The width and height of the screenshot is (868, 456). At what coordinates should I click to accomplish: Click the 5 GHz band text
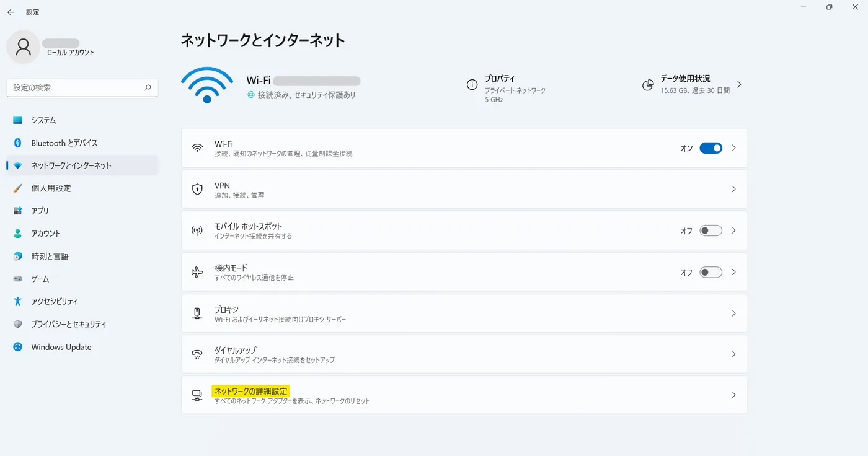pos(494,99)
